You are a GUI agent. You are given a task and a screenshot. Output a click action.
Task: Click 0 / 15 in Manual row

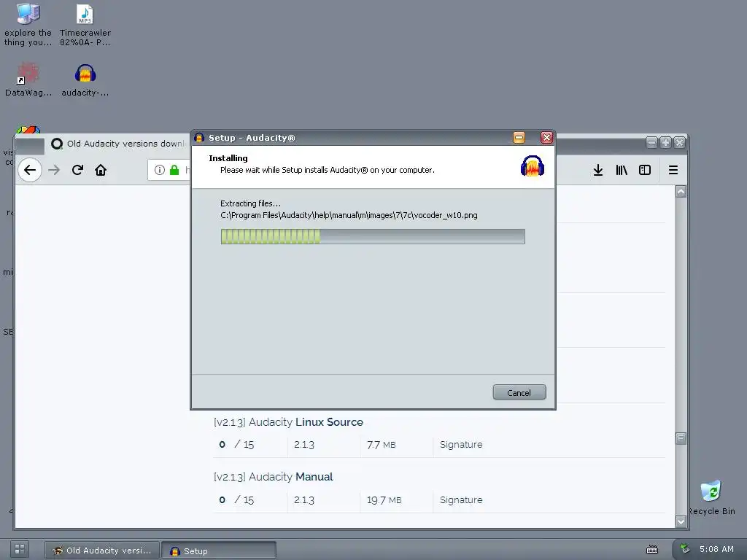[x=236, y=500]
